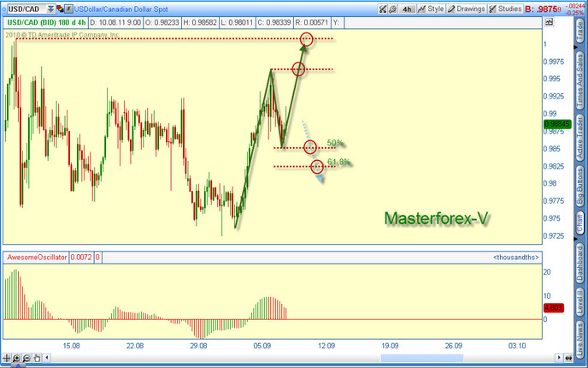Click the blue horizontal scrollbar thumb
Image resolution: width=588 pixels, height=368 pixels.
421,358
